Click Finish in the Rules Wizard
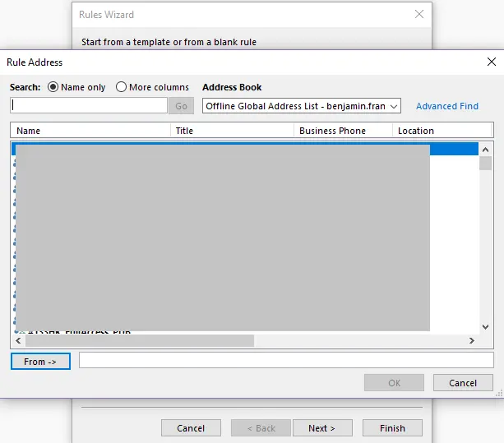The height and width of the screenshot is (443, 504). [x=392, y=428]
